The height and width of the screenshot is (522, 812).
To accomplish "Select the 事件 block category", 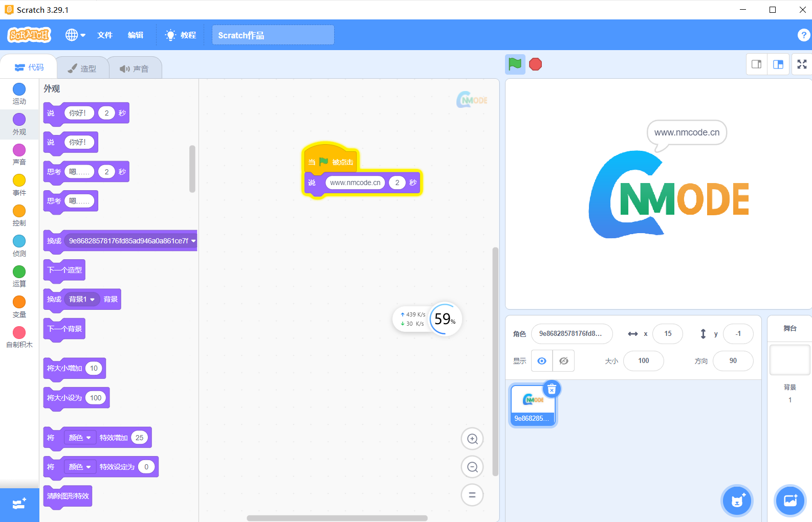I will pos(19,185).
